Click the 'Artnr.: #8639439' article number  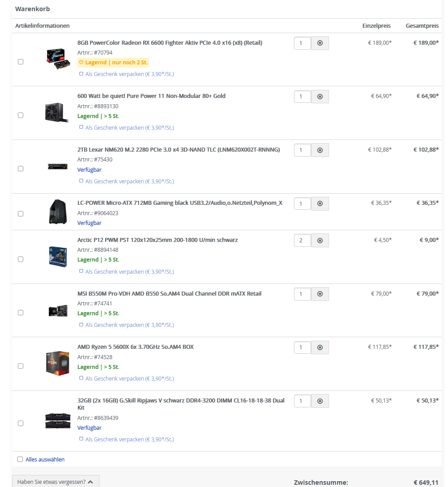coord(98,418)
